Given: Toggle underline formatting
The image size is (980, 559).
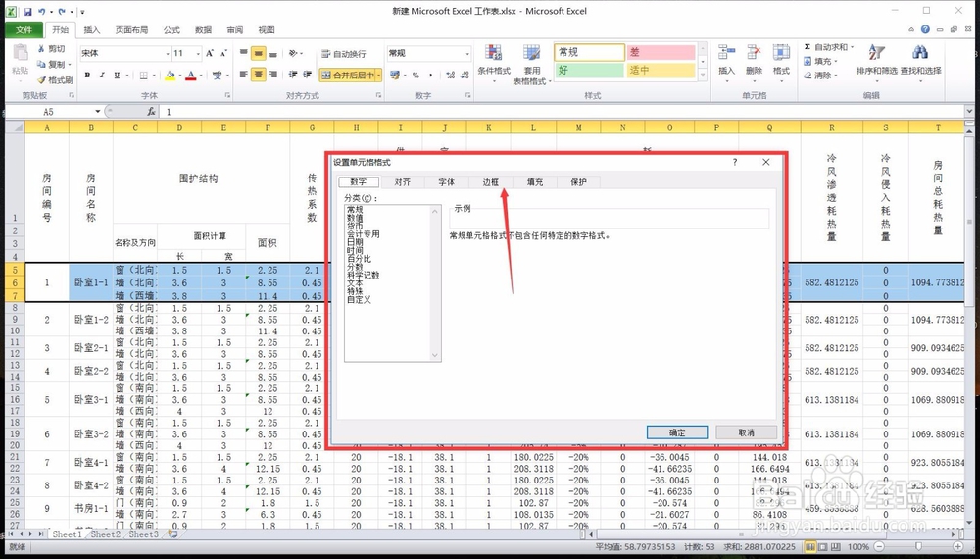Looking at the screenshot, I should [117, 76].
